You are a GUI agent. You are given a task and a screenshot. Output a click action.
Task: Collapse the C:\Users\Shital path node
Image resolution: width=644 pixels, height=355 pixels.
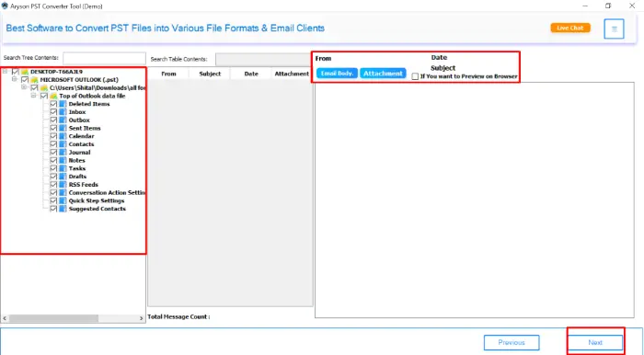coord(24,87)
